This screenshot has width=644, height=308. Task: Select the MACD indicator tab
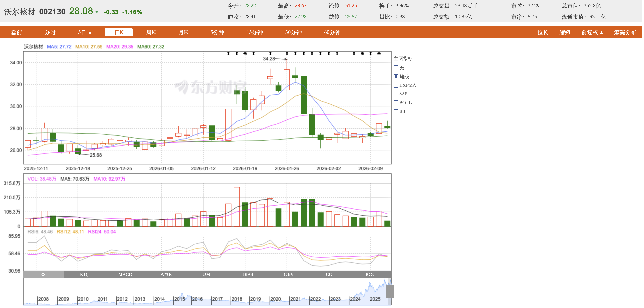[x=125, y=274]
